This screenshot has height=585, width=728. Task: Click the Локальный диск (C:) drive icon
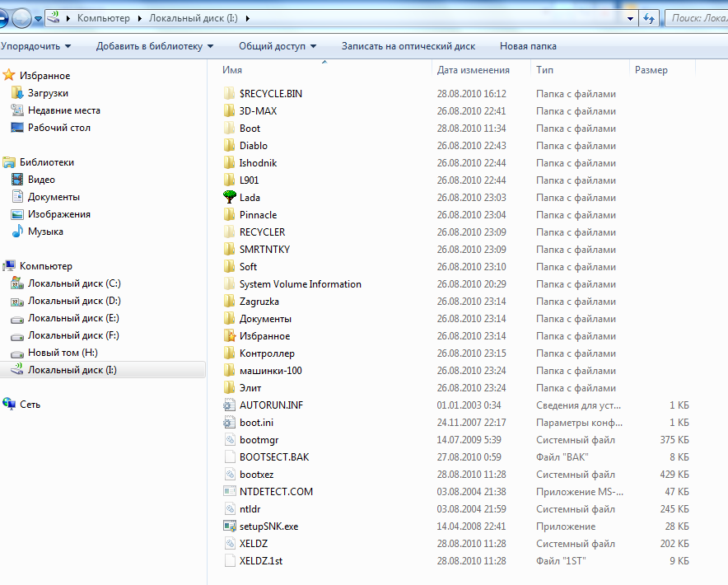17,283
